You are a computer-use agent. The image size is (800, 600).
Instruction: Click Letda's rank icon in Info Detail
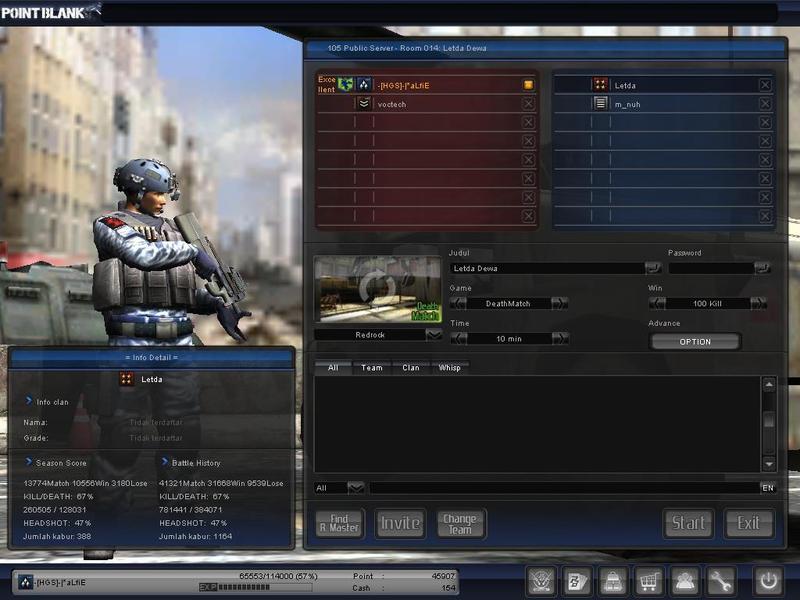(x=127, y=379)
